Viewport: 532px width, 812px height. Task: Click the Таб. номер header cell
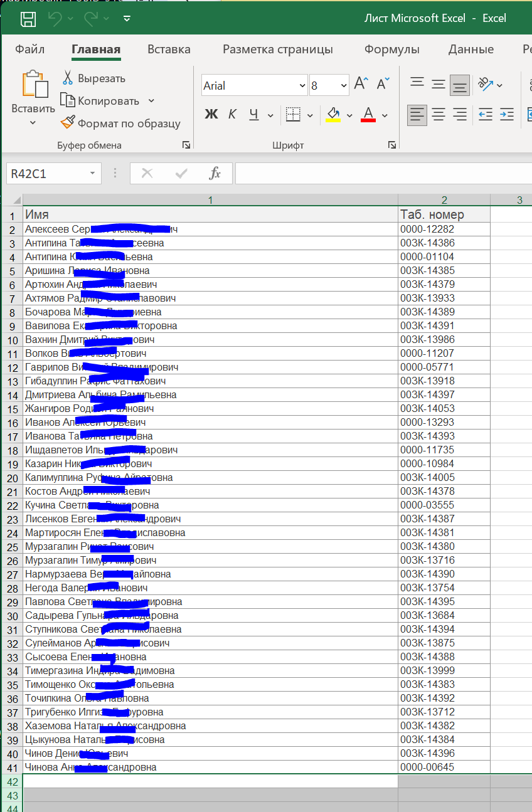(444, 215)
